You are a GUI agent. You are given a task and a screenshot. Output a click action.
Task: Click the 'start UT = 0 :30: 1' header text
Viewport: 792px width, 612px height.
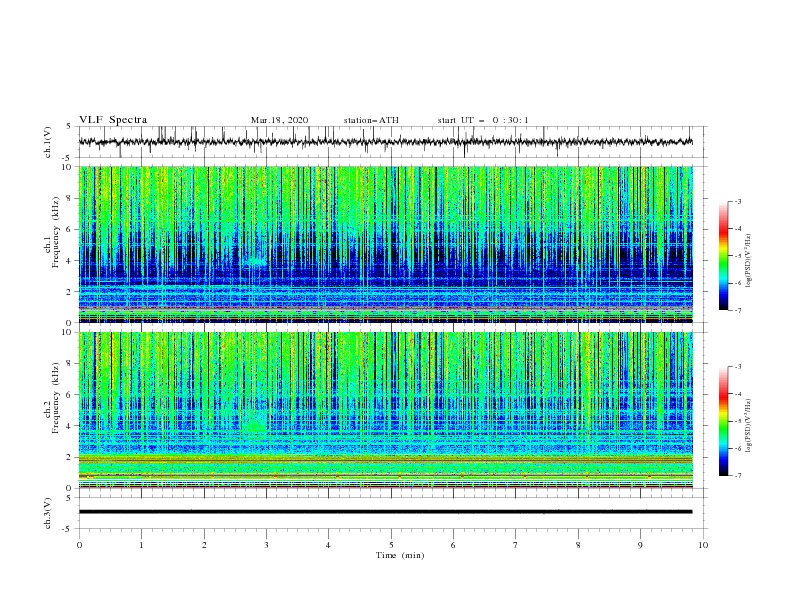483,120
